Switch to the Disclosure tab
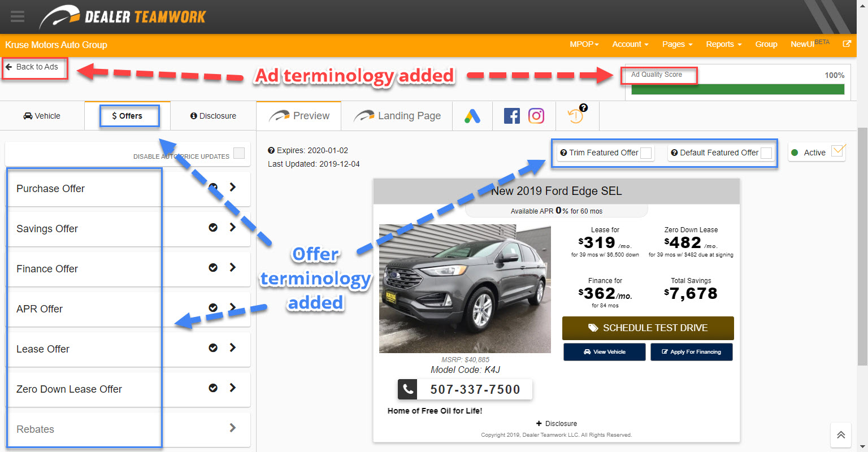This screenshot has width=868, height=452. 213,116
